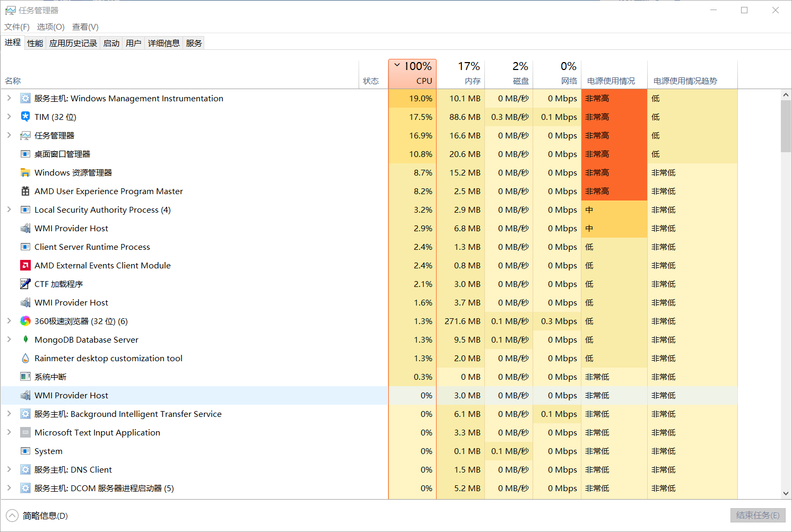Click the MongoDB Database Server leaf icon
The height and width of the screenshot is (532, 792).
pos(25,339)
